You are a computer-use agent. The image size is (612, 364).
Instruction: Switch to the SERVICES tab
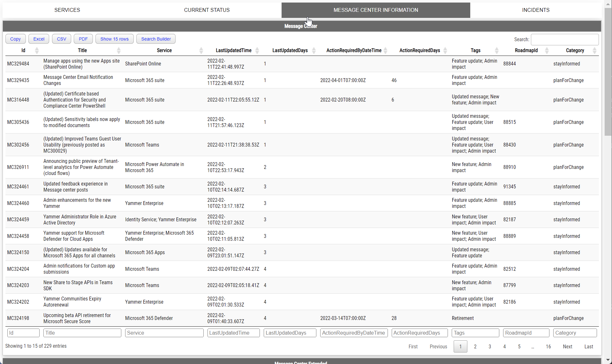(x=67, y=10)
